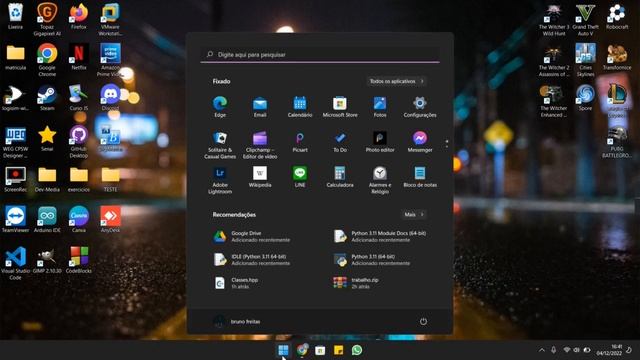
Task: Launch the LINE app
Action: point(300,177)
